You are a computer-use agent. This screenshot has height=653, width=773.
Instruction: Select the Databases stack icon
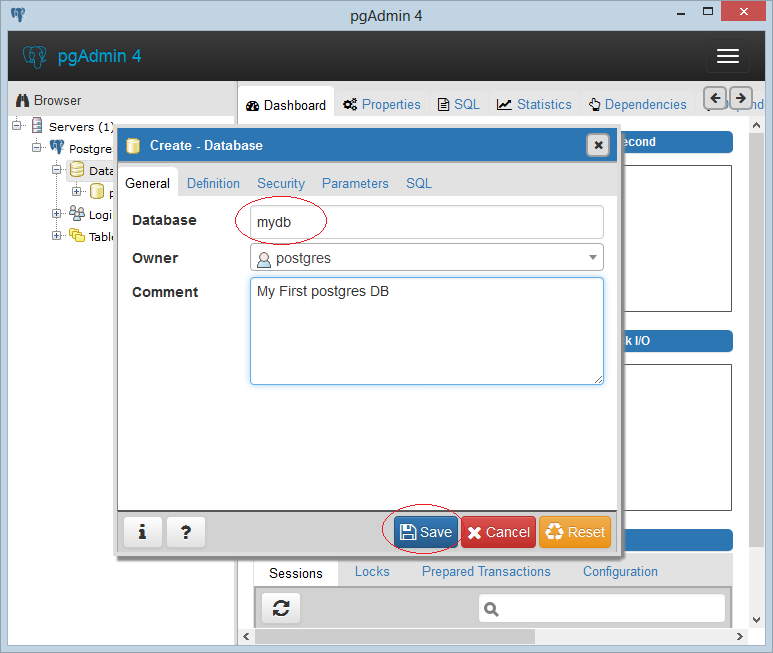click(77, 169)
